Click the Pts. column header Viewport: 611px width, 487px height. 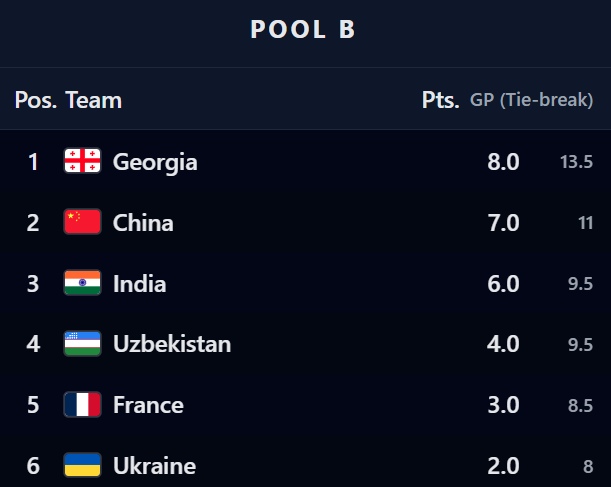(x=440, y=100)
